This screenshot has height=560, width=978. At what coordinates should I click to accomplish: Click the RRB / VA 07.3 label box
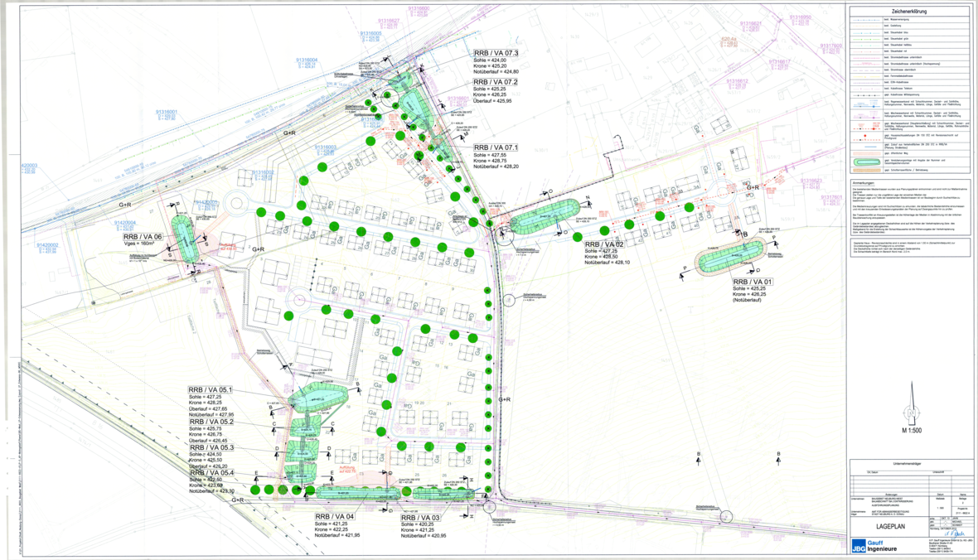click(496, 53)
